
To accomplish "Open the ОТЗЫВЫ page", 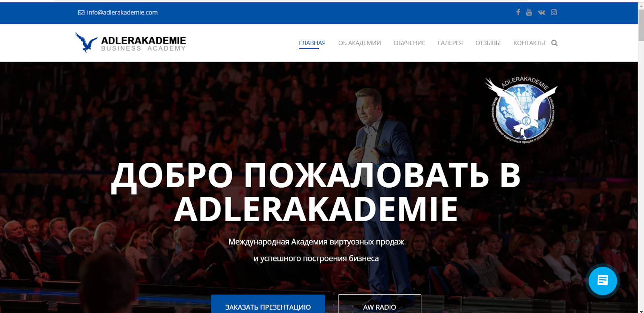I will [x=488, y=43].
